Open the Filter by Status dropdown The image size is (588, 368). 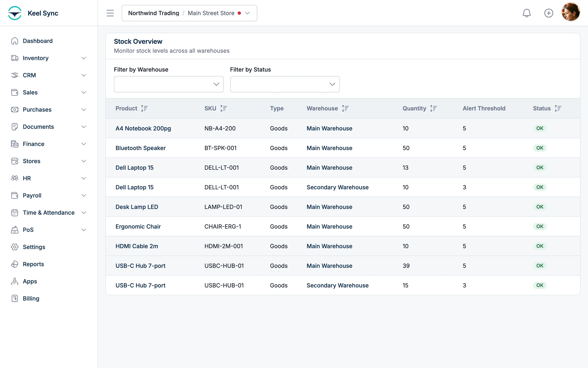[285, 84]
